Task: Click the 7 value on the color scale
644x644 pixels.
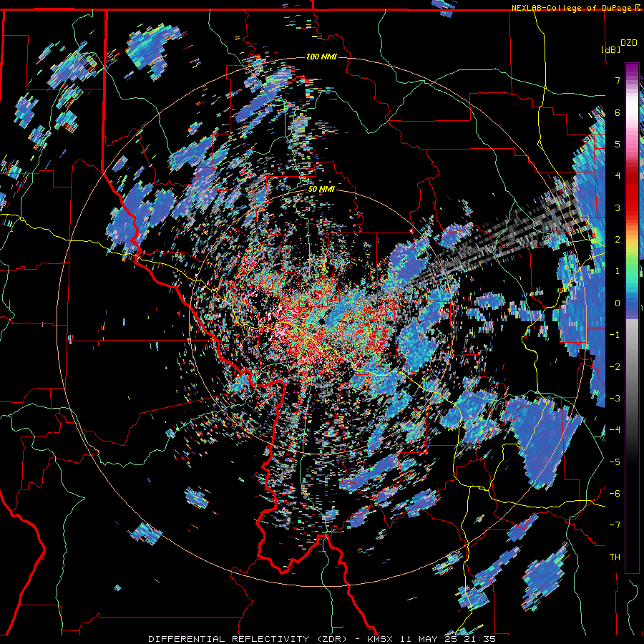Action: (x=618, y=80)
